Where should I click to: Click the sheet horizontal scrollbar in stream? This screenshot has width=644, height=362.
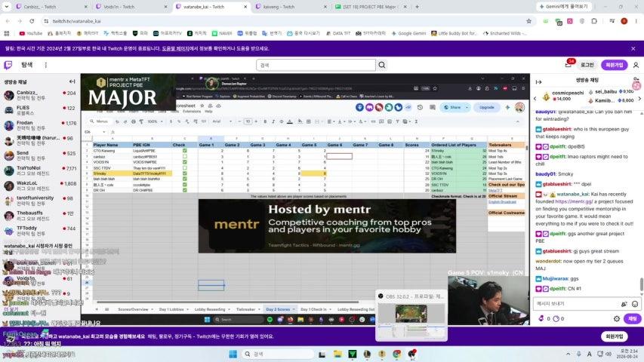click(x=227, y=302)
